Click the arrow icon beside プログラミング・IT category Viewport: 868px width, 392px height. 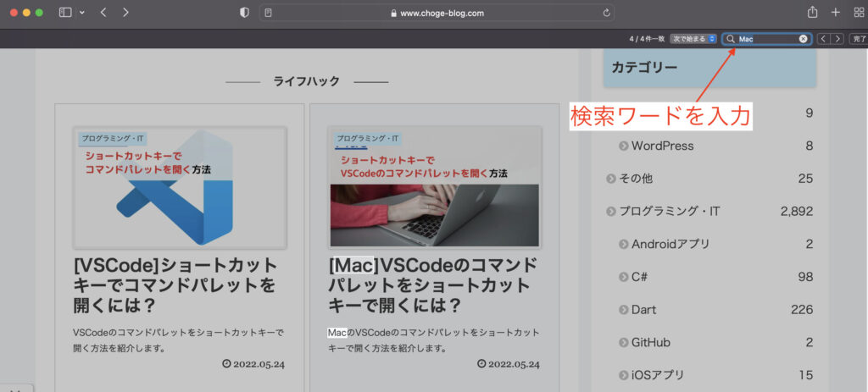tap(611, 211)
